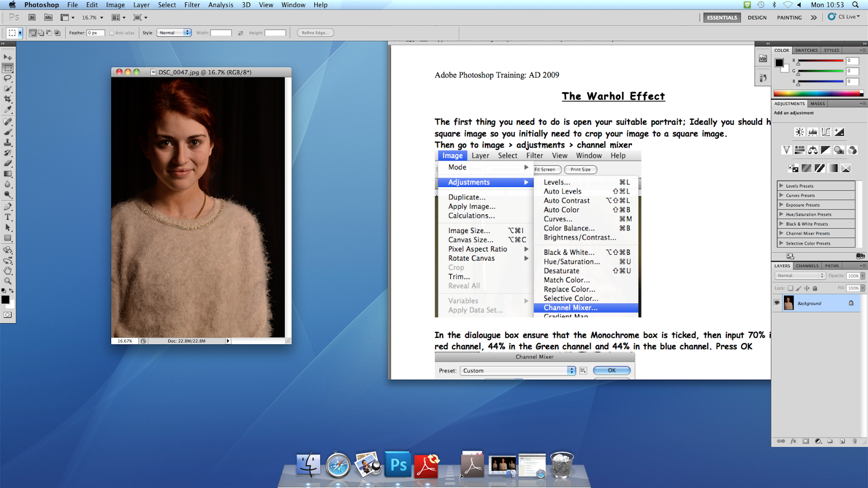Select the Eraser tool
This screenshot has width=868, height=488.
point(8,163)
